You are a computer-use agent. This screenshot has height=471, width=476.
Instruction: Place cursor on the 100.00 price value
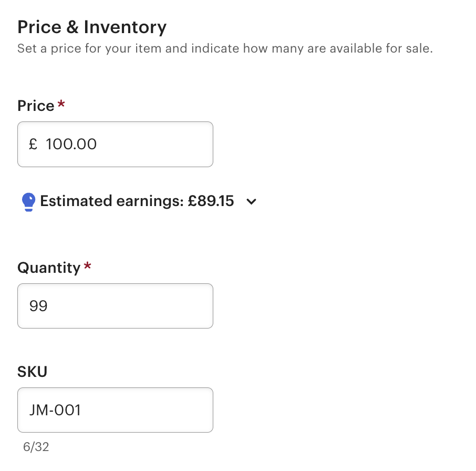(71, 145)
